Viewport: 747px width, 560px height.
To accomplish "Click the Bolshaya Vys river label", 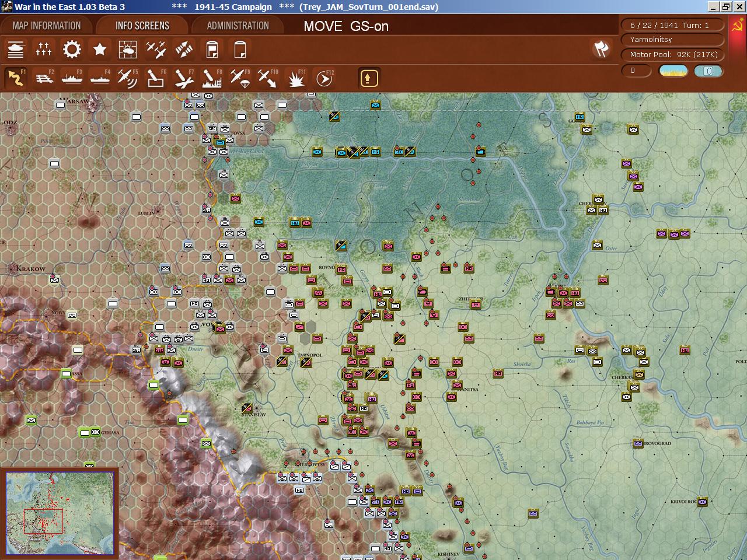I will 590,423.
